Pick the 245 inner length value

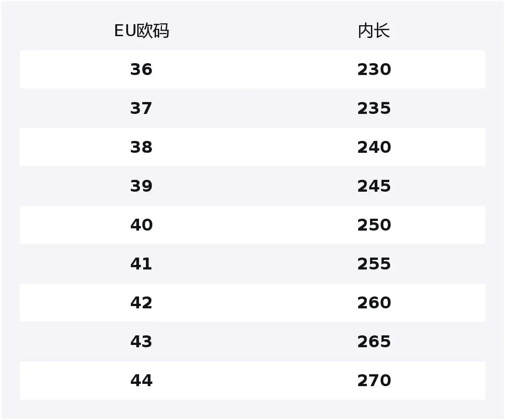(374, 186)
